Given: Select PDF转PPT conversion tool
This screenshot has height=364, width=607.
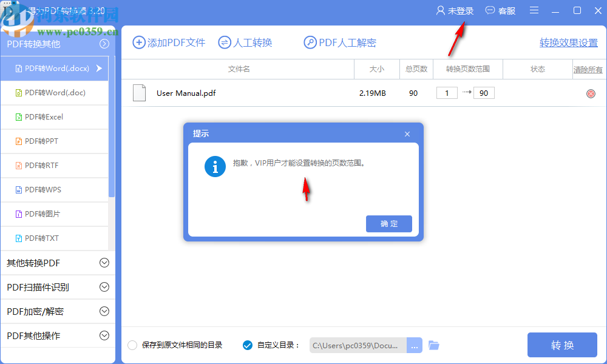Looking at the screenshot, I should click(36, 141).
